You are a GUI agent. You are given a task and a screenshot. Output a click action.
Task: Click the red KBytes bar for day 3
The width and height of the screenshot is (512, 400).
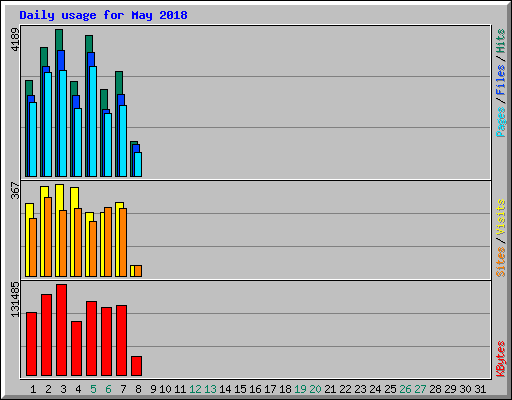click(61, 330)
